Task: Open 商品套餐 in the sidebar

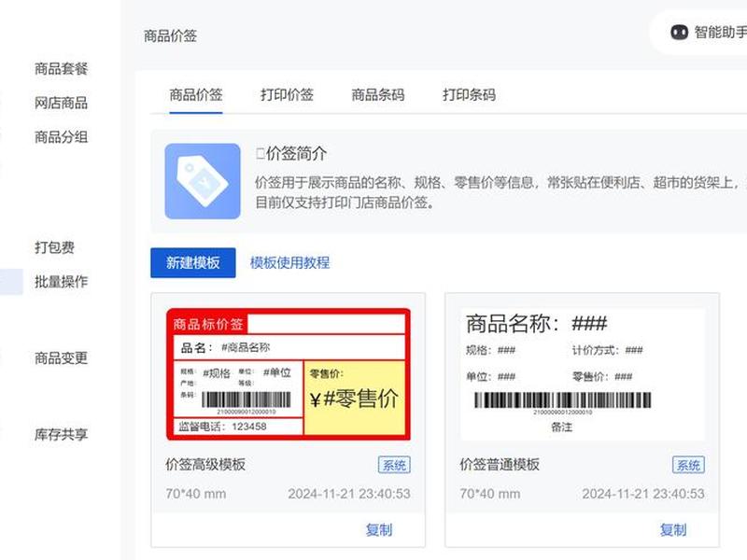Action: coord(61,68)
